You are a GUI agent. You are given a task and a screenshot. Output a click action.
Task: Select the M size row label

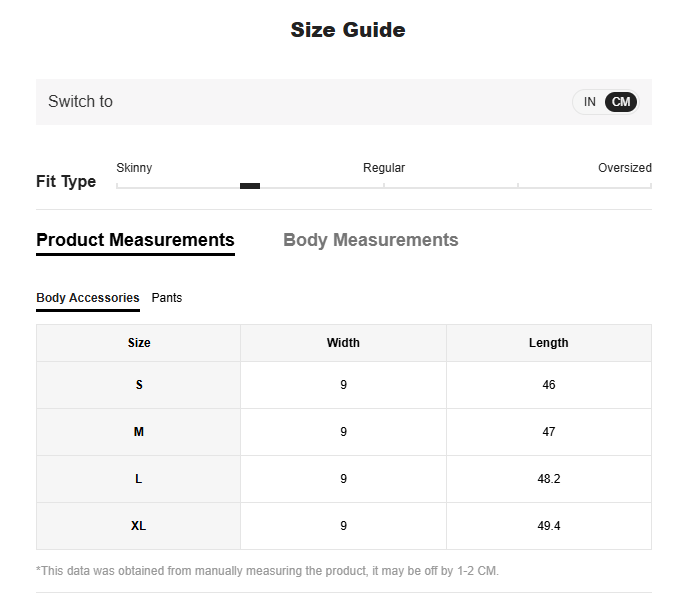[x=139, y=432]
